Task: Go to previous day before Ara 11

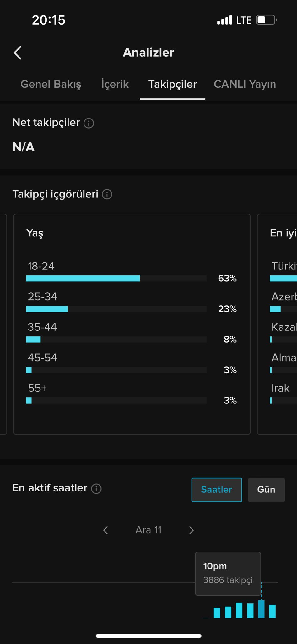Action: 106,530
